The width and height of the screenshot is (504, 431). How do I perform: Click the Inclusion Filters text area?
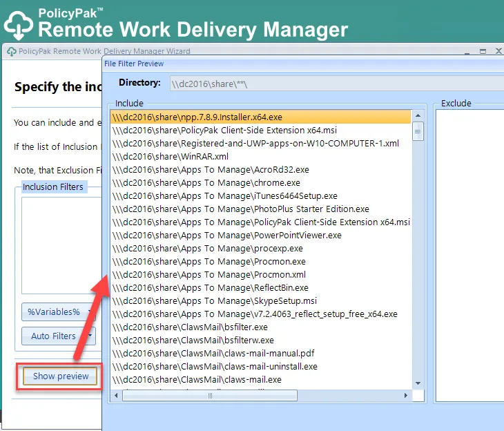61,245
